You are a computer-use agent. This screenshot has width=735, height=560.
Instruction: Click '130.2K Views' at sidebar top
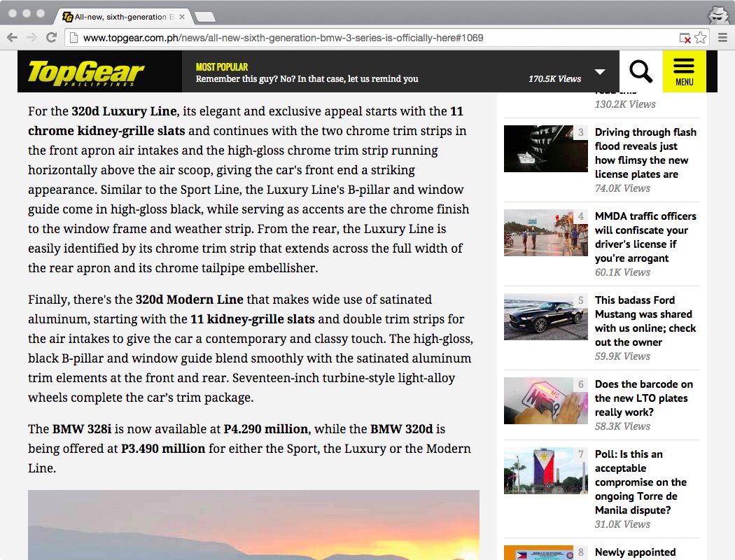click(x=625, y=104)
